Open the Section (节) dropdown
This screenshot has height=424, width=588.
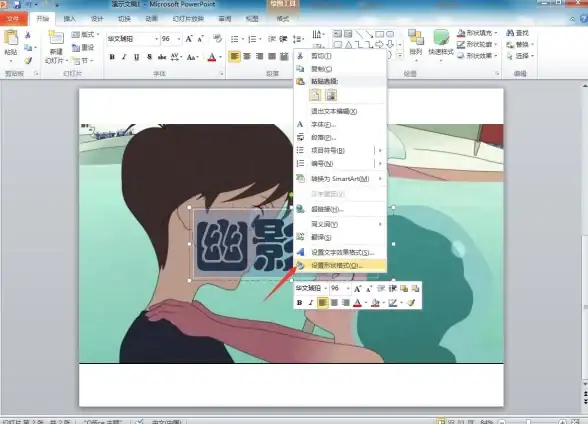click(x=83, y=60)
